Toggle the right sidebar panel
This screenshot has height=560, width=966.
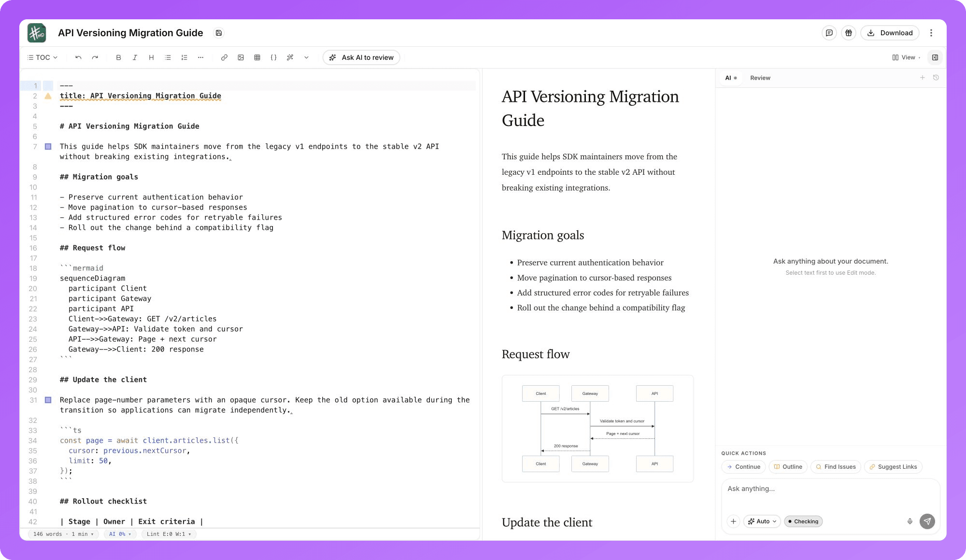point(935,57)
